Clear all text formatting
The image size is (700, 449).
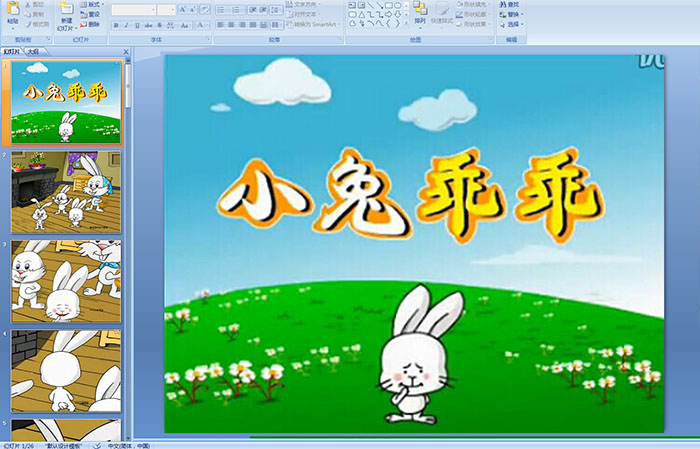point(205,9)
